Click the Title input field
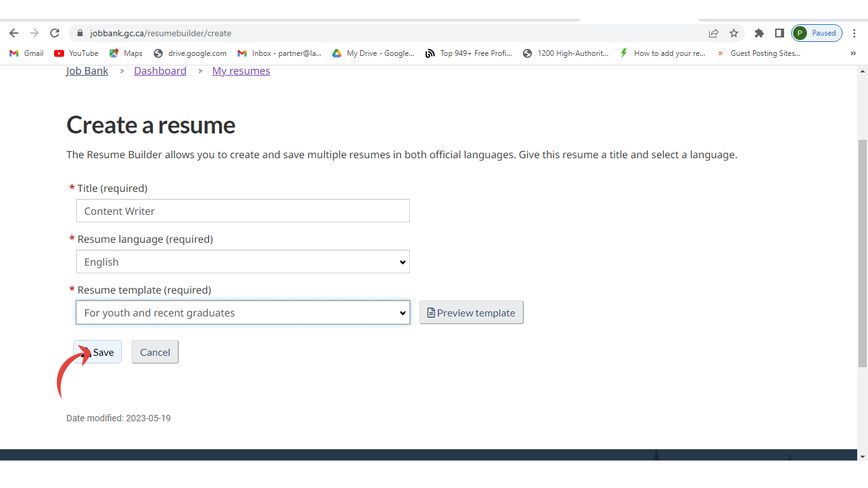Viewport: 868px width, 488px height. point(243,211)
